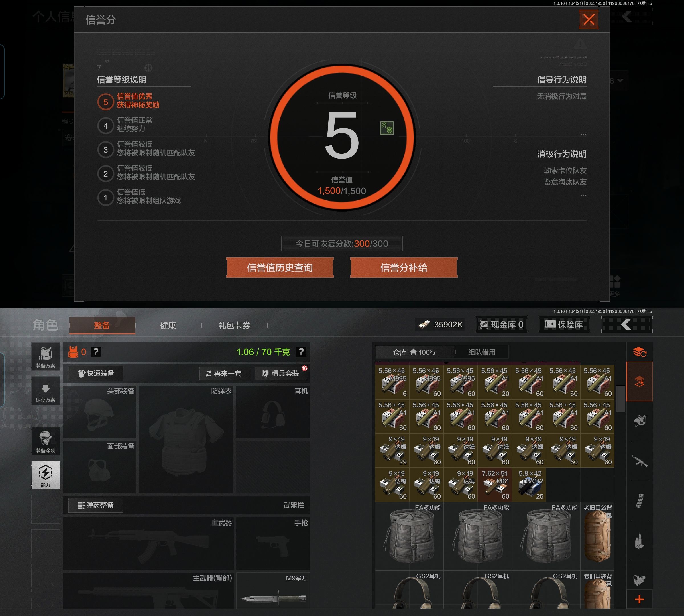This screenshot has height=616, width=684.
Task: Select reputation level 3 circle
Action: (x=105, y=150)
